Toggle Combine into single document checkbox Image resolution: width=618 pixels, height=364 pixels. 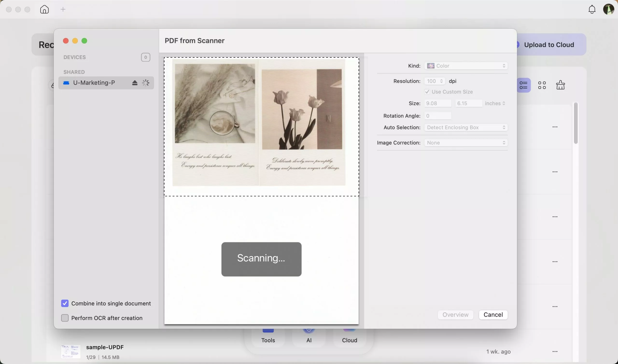[x=65, y=303]
